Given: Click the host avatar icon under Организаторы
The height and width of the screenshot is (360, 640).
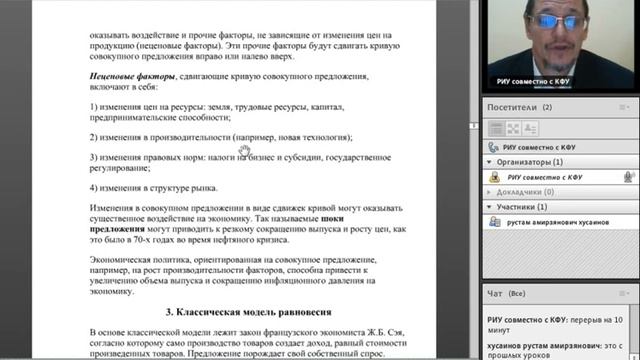Looking at the screenshot, I should [495, 177].
